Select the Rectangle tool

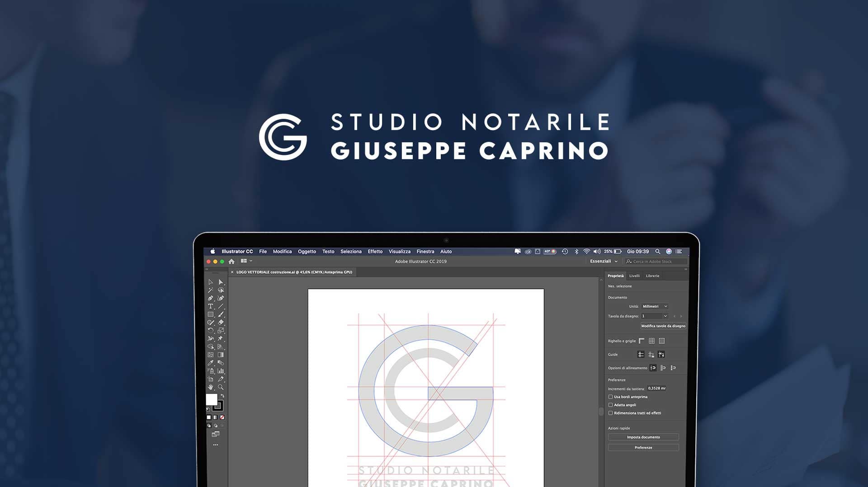(x=210, y=314)
